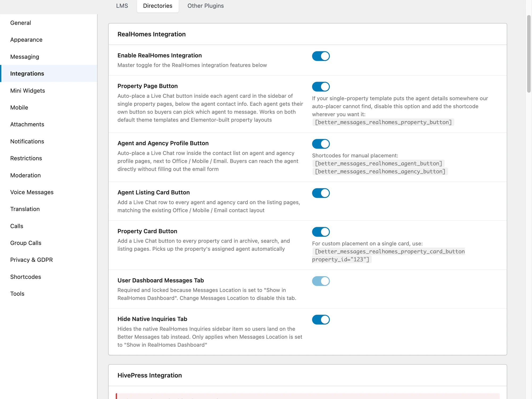This screenshot has height=399, width=532.
Task: Toggle the Property Card Button switch
Action: tap(321, 232)
